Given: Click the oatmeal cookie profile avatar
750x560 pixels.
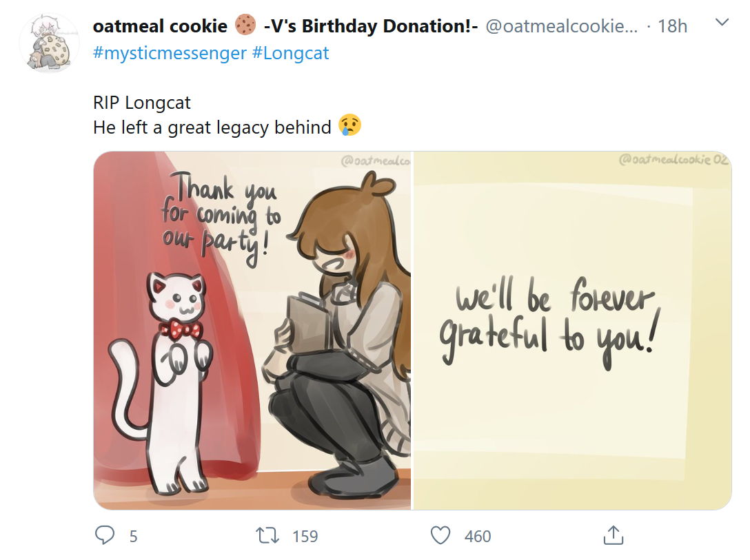Looking at the screenshot, I should coord(49,43).
